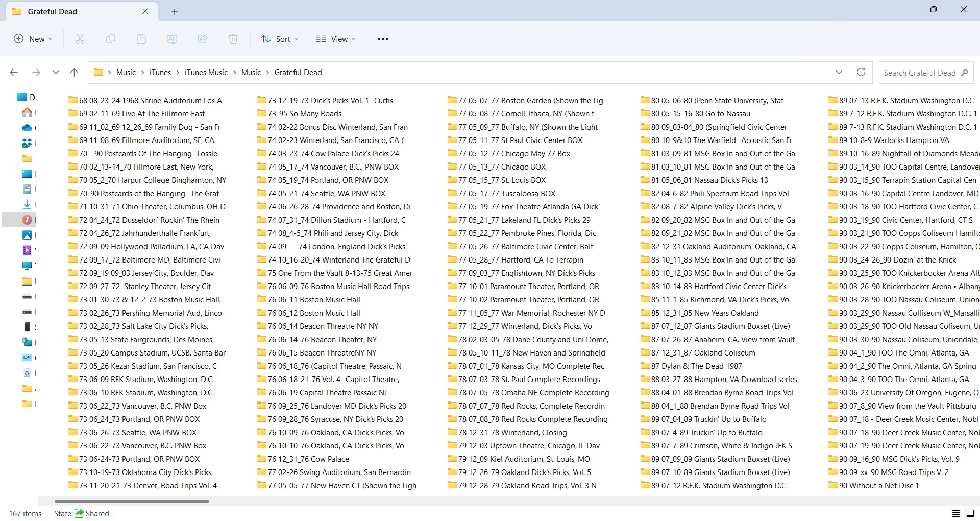This screenshot has width=980, height=521.
Task: Open the black external drive in sidebar
Action: pos(27,327)
